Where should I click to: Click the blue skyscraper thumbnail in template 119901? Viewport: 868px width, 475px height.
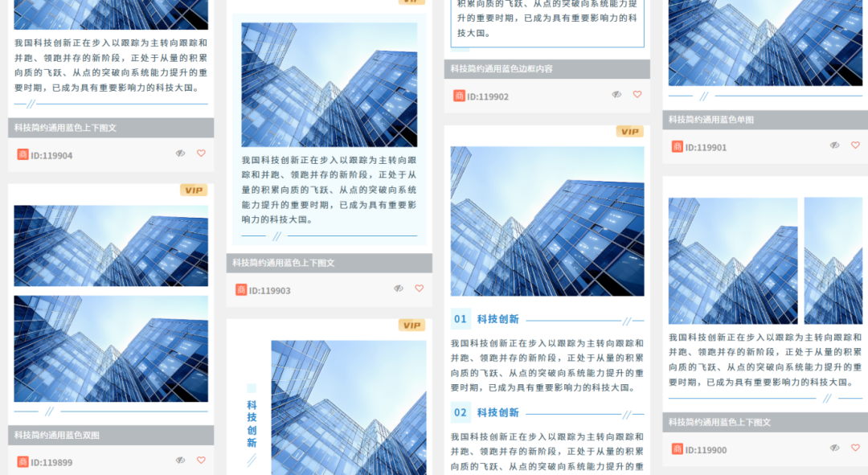(764, 43)
